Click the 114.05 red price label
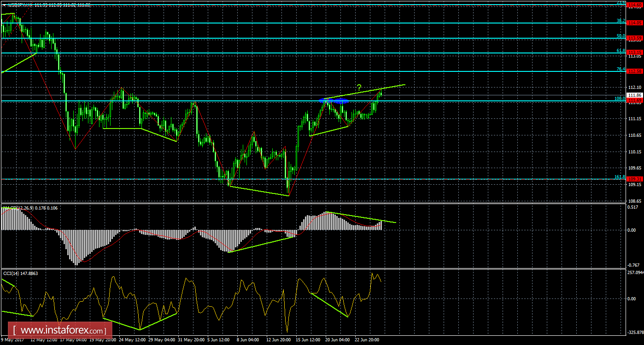644x345 pixels. (x=635, y=23)
